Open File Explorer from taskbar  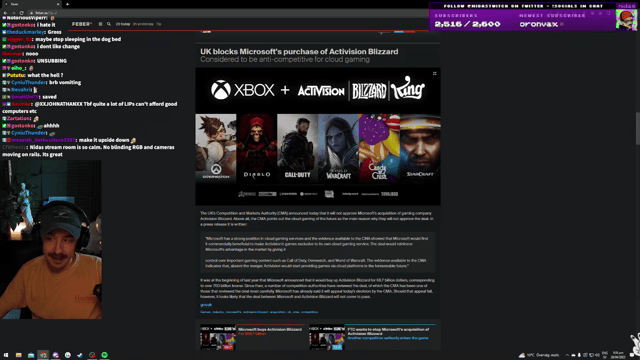click(19, 355)
